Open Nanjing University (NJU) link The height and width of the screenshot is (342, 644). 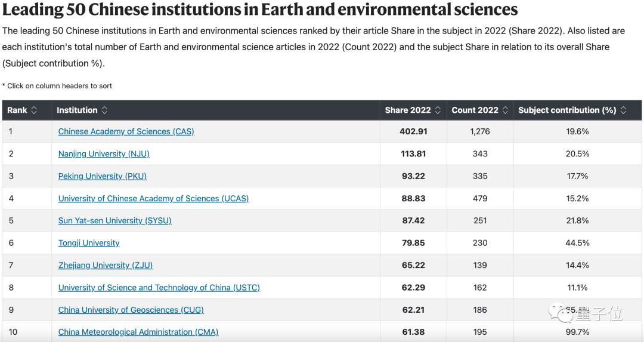click(104, 154)
